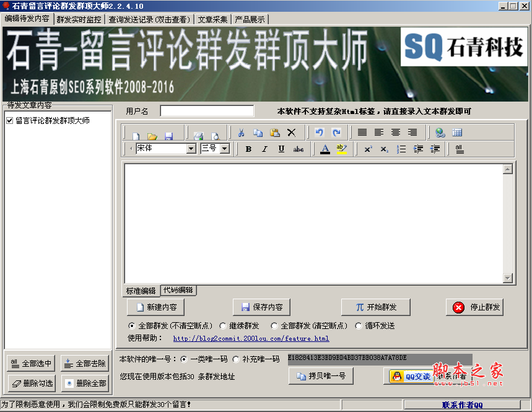Insert a numbered list
Screen dimensions: 532x412
point(401,149)
